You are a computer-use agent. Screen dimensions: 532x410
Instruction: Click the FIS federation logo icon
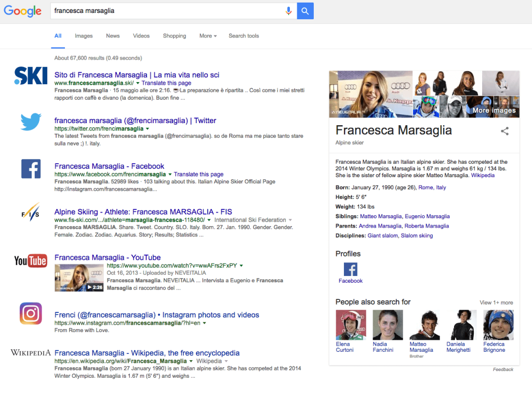pyautogui.click(x=31, y=212)
